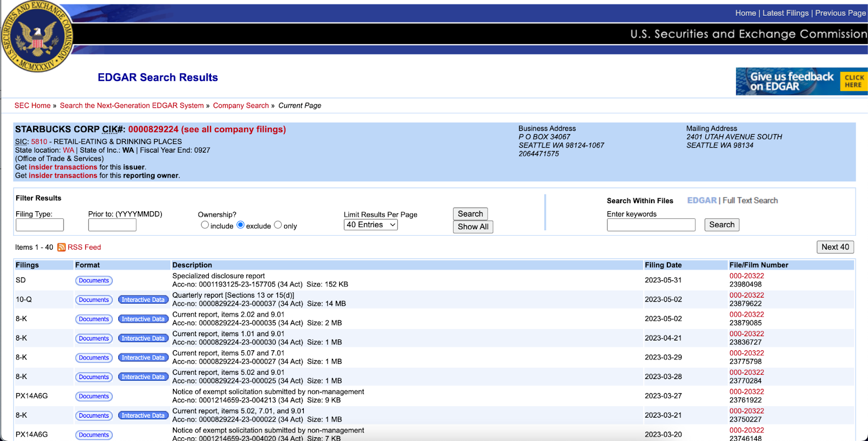Open Documents for 8-K filed 2023-03-28
The width and height of the screenshot is (868, 441).
click(x=94, y=377)
